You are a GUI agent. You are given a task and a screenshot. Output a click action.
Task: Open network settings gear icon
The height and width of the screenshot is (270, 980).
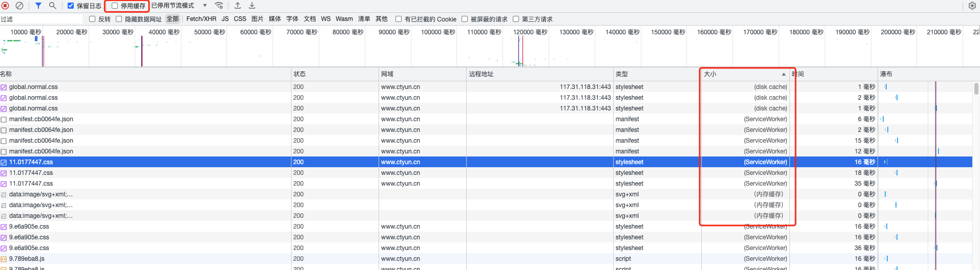pos(972,6)
